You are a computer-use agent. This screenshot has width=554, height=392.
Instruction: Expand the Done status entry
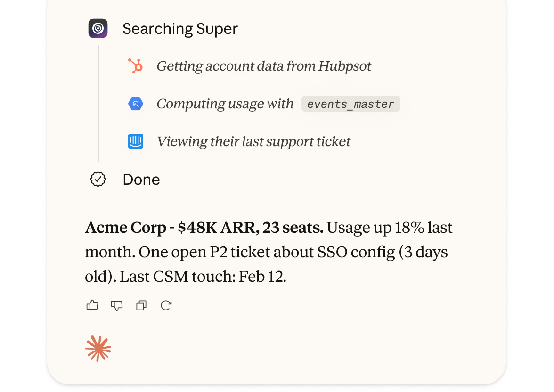[141, 179]
